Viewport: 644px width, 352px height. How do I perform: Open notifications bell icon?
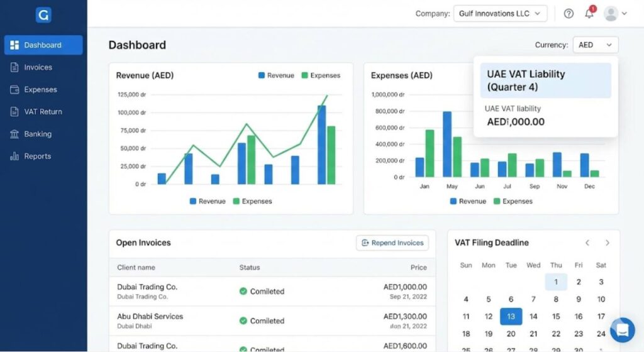[x=589, y=13]
